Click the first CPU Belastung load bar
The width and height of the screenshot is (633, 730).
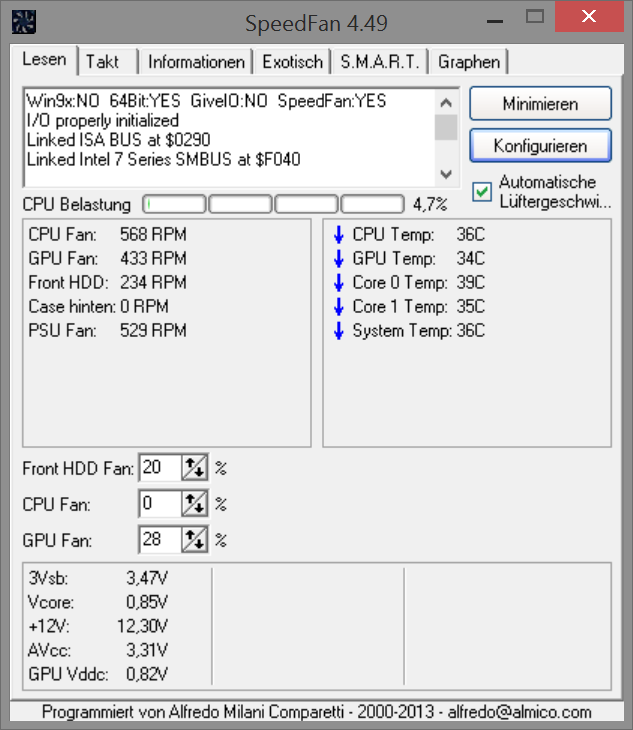click(174, 204)
